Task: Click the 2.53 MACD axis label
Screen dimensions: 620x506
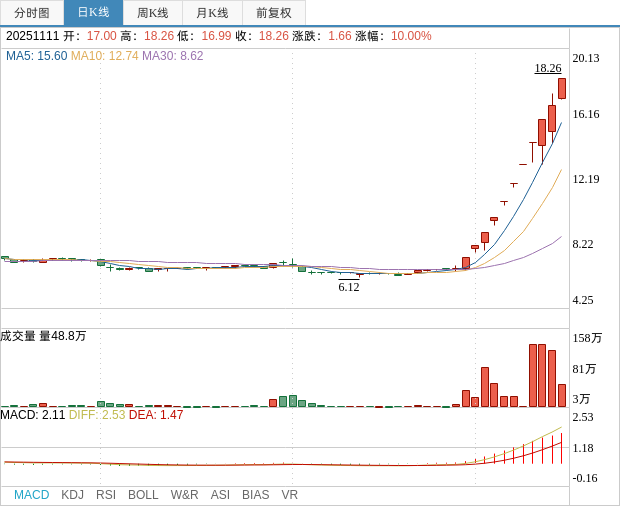Action: point(583,417)
